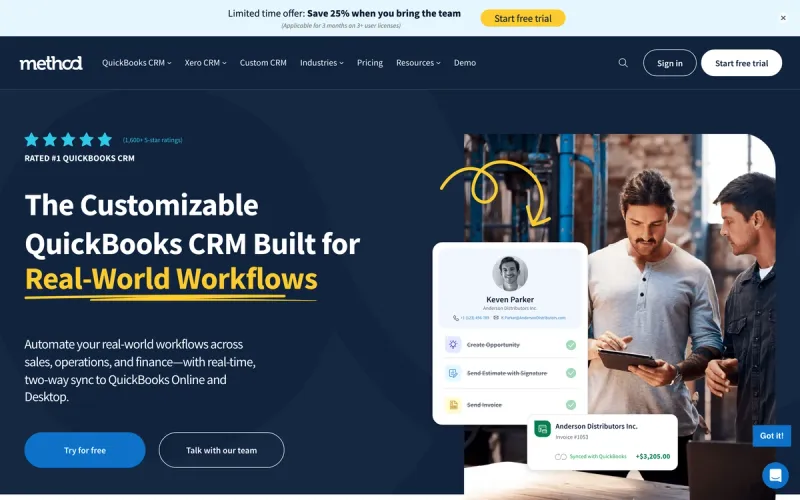Click the green check beside Send Invoice
Viewport: 800px width, 500px height.
[571, 405]
